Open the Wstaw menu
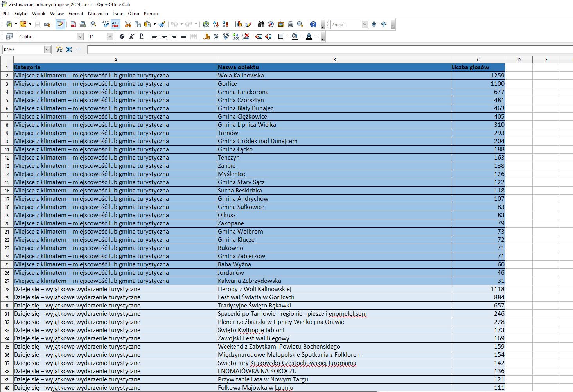 [x=57, y=14]
